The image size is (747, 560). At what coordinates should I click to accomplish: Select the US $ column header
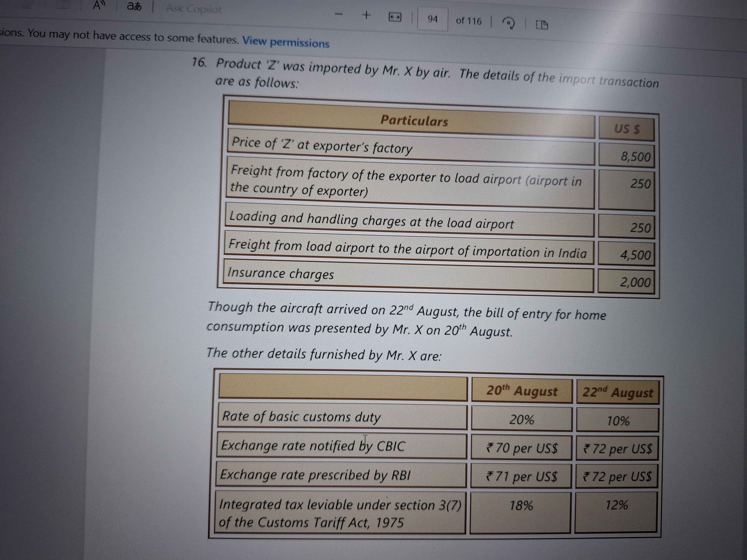(x=627, y=129)
